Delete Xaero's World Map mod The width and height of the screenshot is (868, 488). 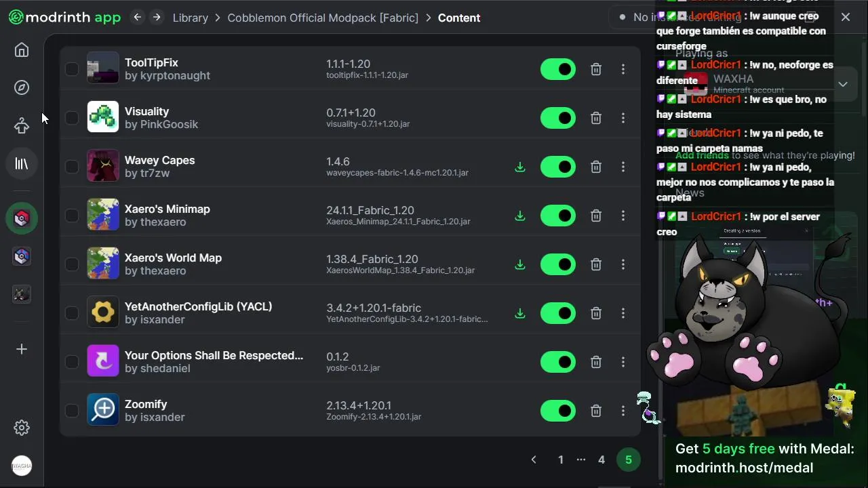click(x=596, y=264)
